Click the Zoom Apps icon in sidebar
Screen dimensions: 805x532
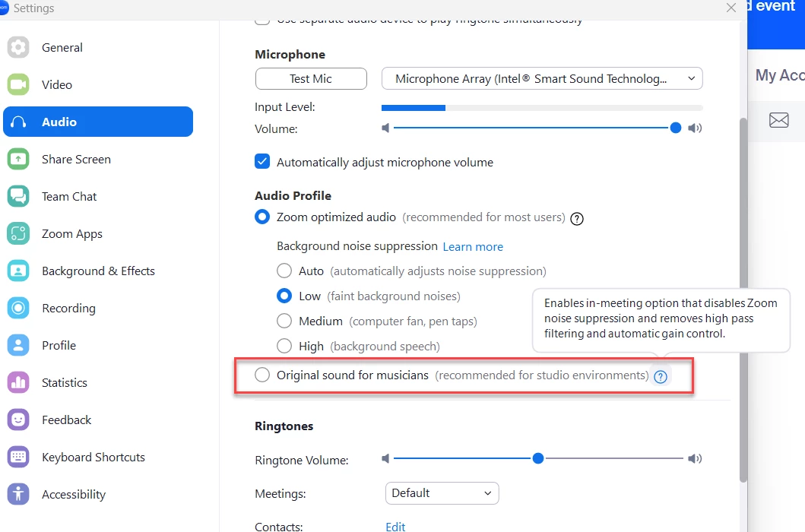pyautogui.click(x=18, y=233)
